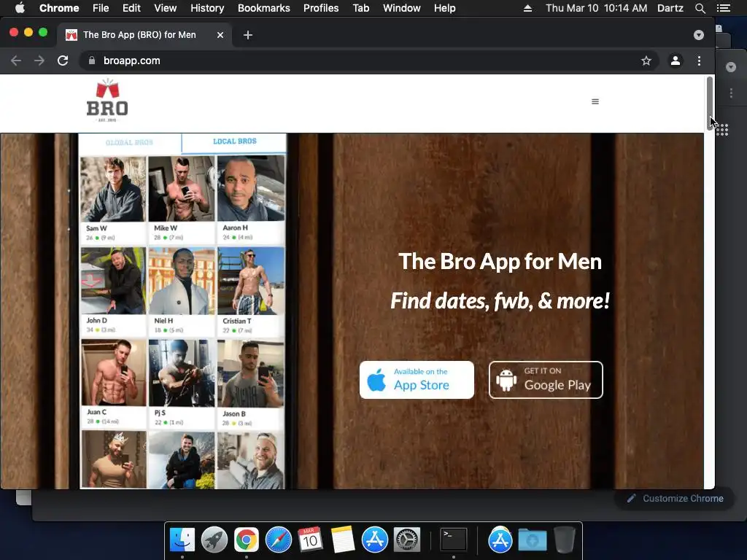Click the Get it on Google Play button

click(546, 379)
